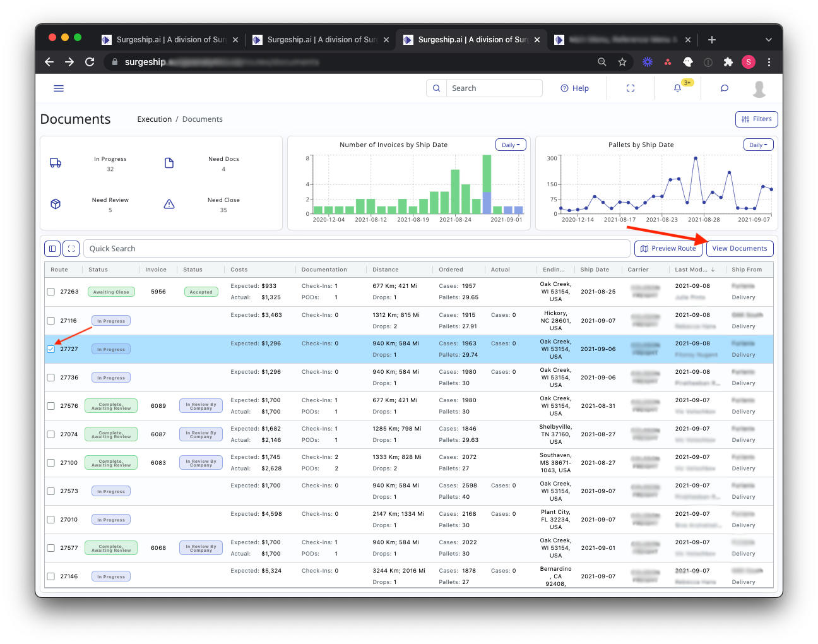Switch to the first Surgeship browser tab

point(169,40)
